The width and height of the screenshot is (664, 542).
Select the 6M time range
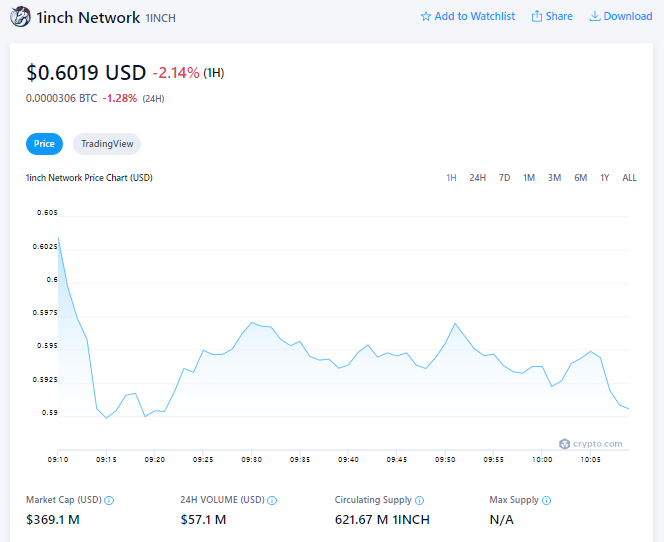581,178
